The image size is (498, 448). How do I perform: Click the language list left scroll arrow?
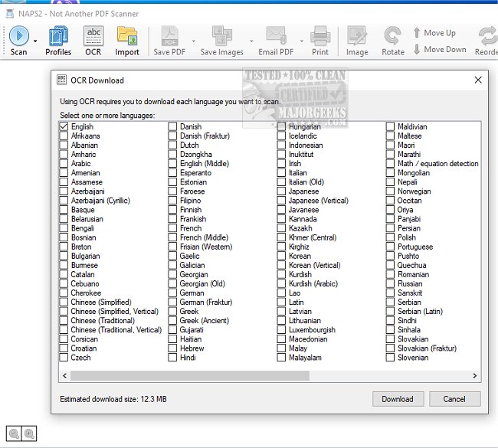click(x=65, y=375)
